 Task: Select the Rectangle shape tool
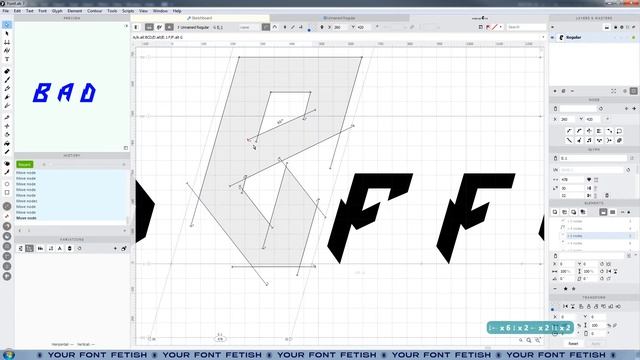point(7,192)
